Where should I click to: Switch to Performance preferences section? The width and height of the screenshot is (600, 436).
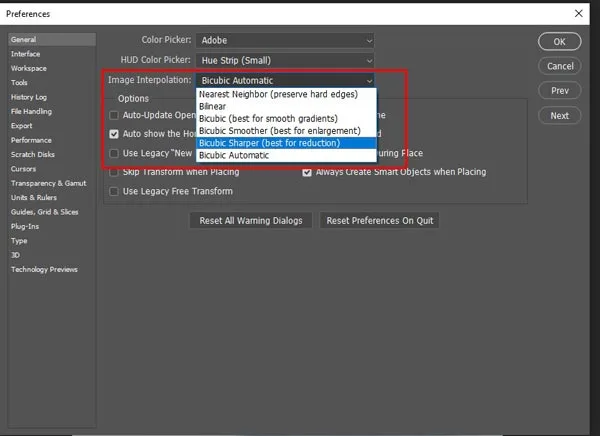(x=31, y=141)
